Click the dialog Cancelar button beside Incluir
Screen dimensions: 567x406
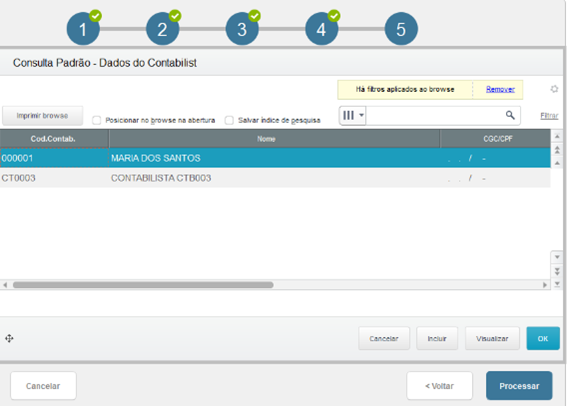point(384,338)
